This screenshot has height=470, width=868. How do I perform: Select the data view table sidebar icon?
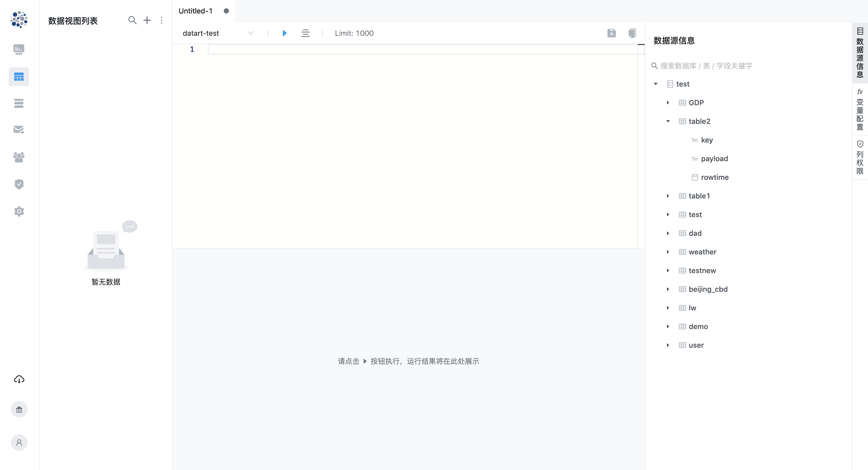click(x=19, y=77)
